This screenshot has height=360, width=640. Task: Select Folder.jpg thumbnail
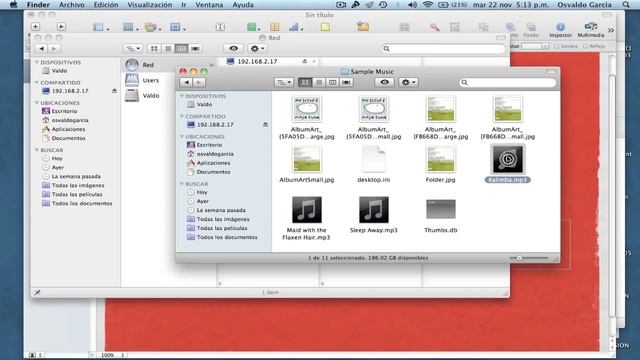440,159
